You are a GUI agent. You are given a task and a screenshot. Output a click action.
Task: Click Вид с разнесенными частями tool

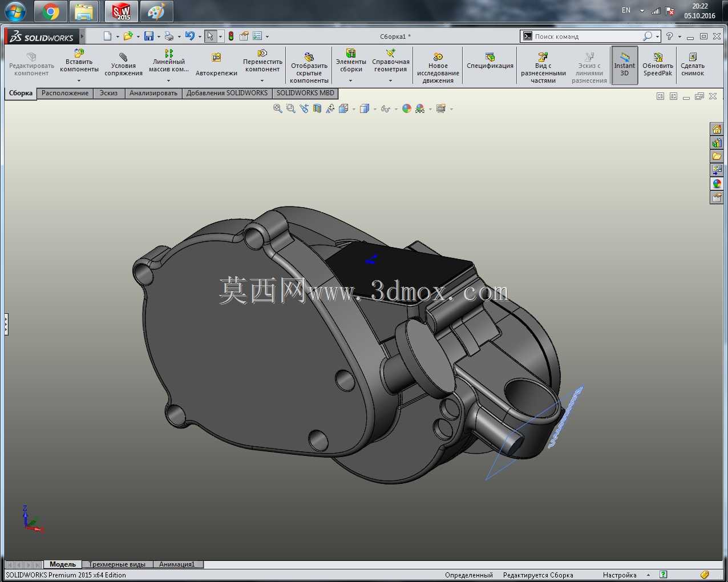click(x=543, y=68)
